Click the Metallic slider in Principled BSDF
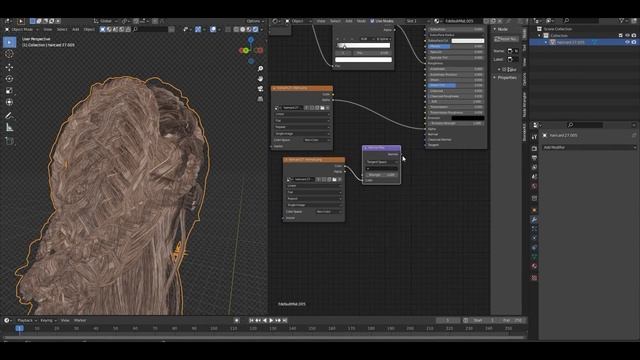The height and width of the screenshot is (360, 640). pyautogui.click(x=456, y=47)
